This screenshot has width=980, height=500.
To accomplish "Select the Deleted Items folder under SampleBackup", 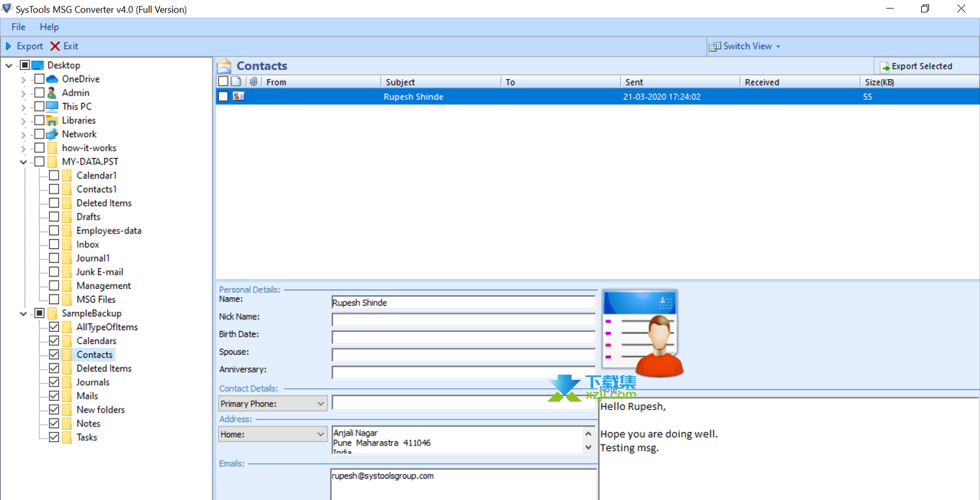I will [x=104, y=369].
